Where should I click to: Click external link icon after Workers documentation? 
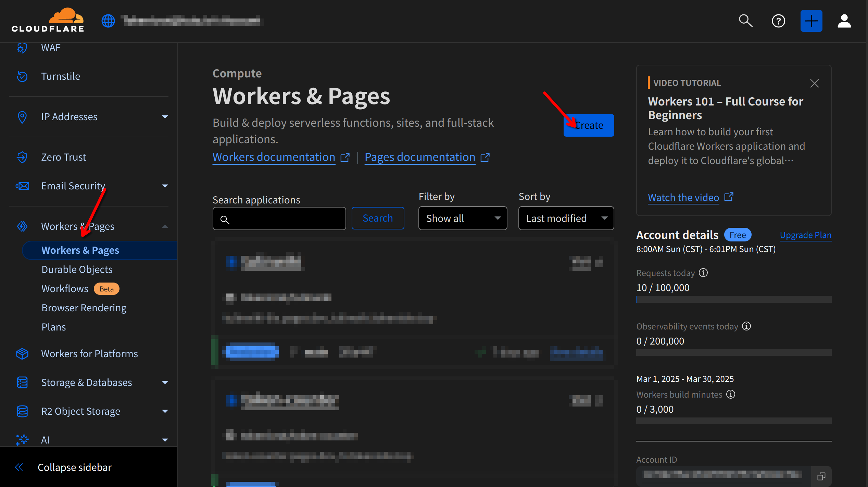click(345, 158)
